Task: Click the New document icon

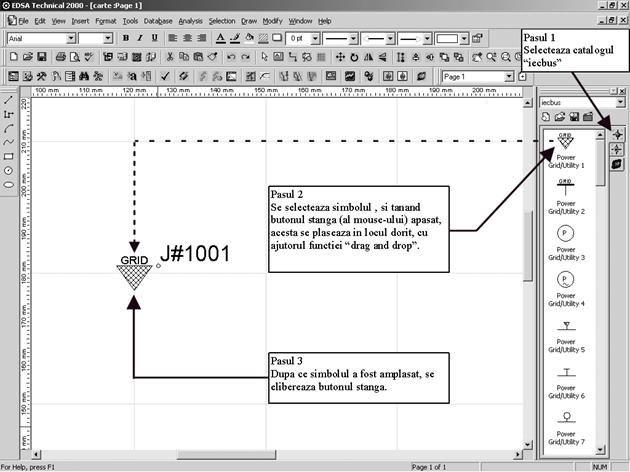Action: (12, 57)
